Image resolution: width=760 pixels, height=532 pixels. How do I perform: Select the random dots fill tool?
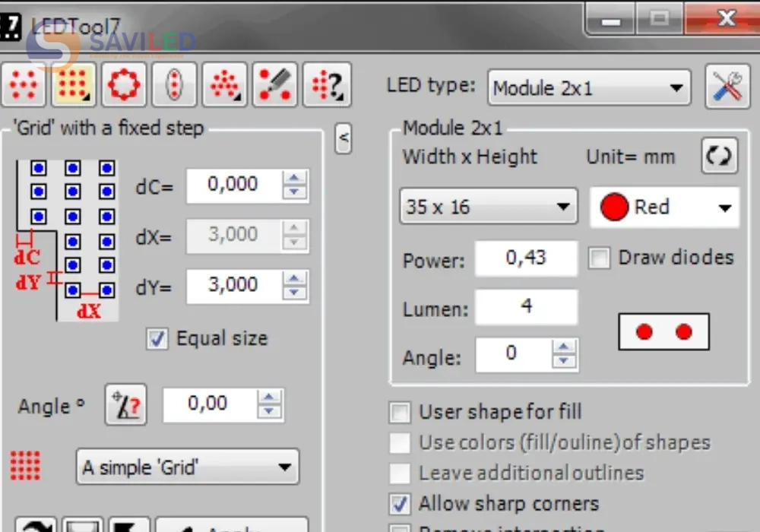tap(24, 84)
